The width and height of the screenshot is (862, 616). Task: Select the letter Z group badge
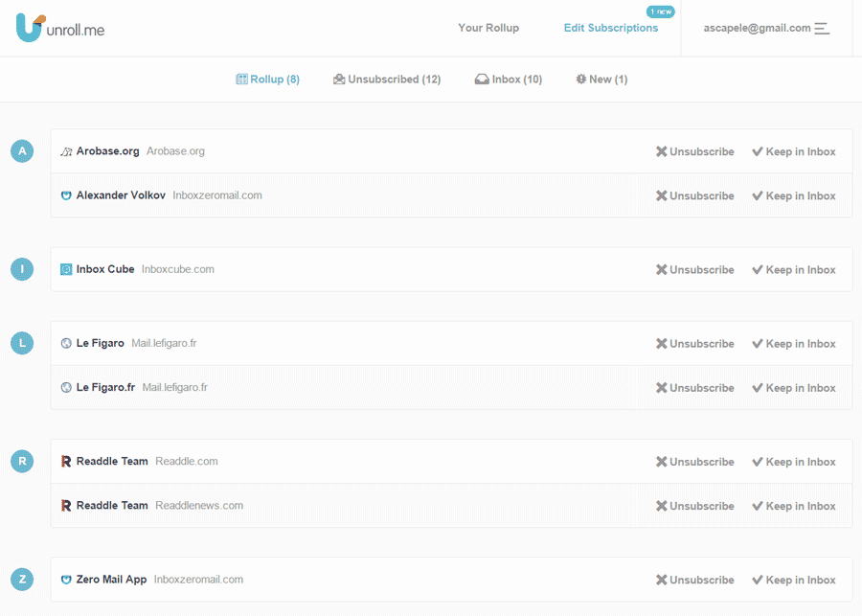point(22,580)
